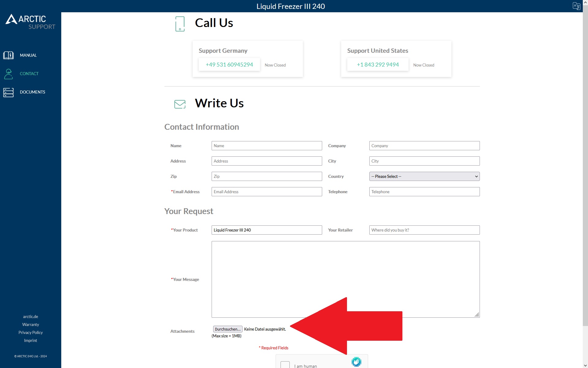Click the captcha logo icon
The image size is (588, 368).
point(356,362)
